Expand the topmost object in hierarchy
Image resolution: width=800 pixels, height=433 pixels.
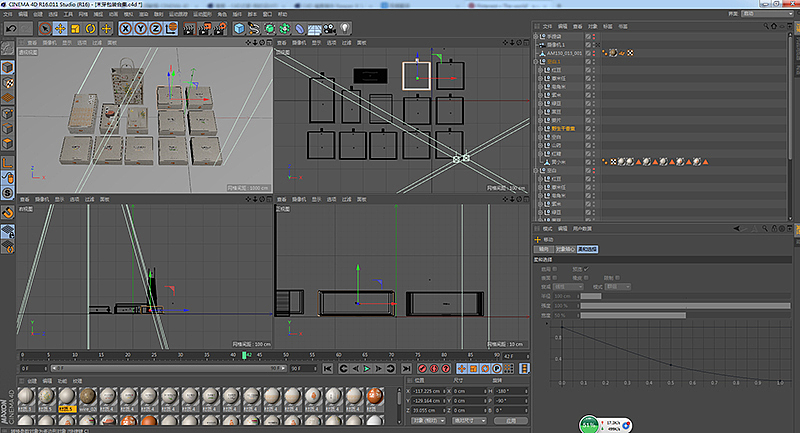coord(536,37)
